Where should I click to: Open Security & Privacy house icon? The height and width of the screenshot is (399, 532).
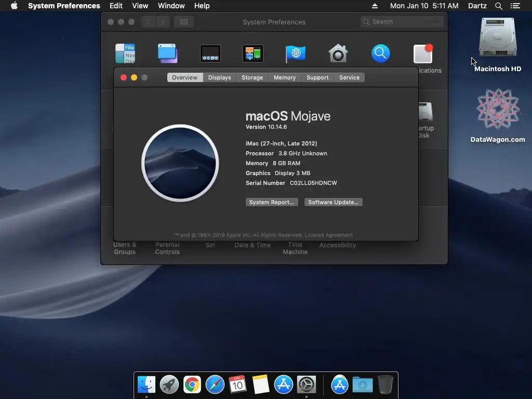[x=338, y=54]
